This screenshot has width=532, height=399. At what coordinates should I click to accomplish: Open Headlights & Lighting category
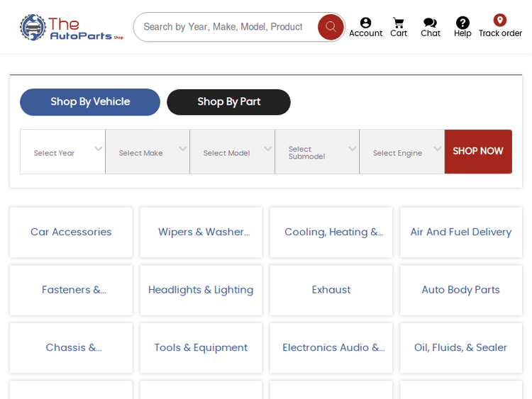201,290
